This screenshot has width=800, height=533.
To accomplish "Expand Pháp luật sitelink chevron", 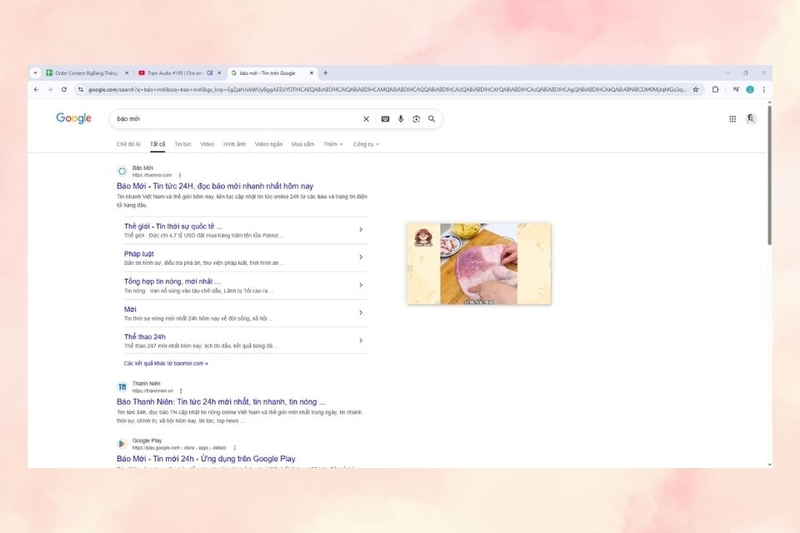I will pyautogui.click(x=361, y=257).
